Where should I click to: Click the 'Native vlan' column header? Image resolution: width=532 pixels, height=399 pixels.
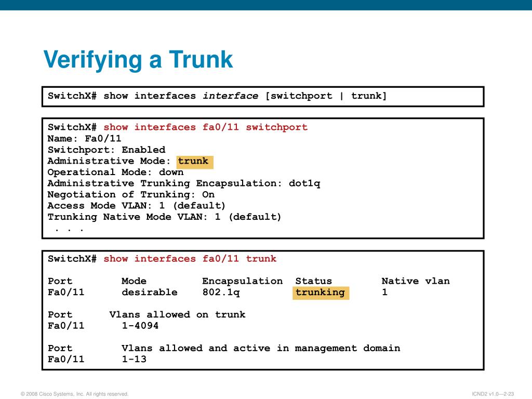(416, 281)
